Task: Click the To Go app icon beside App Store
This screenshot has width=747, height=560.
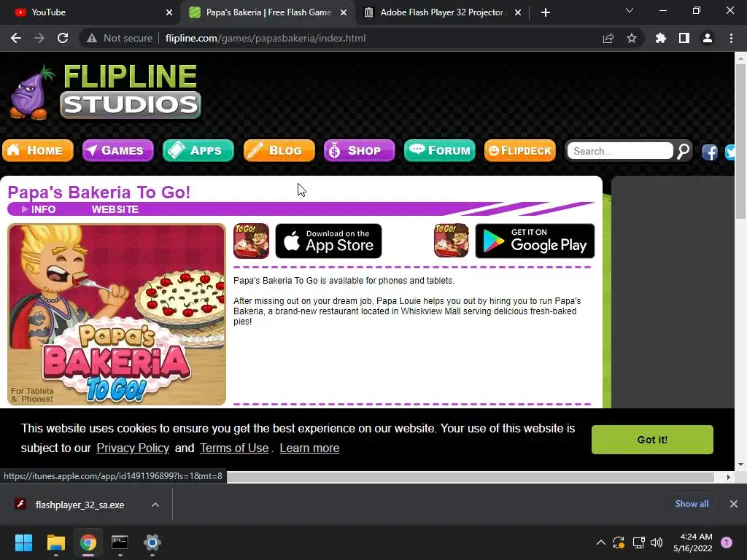Action: coord(251,241)
